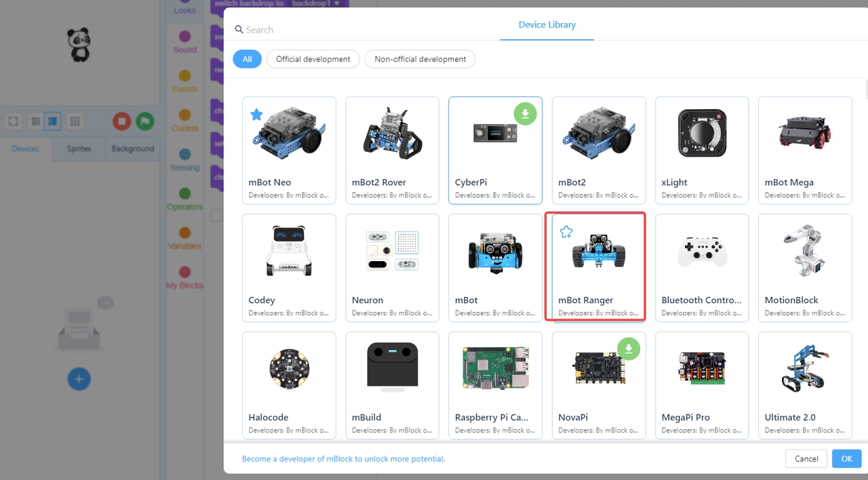
Task: Select the MegaPi Pro device card
Action: [701, 384]
